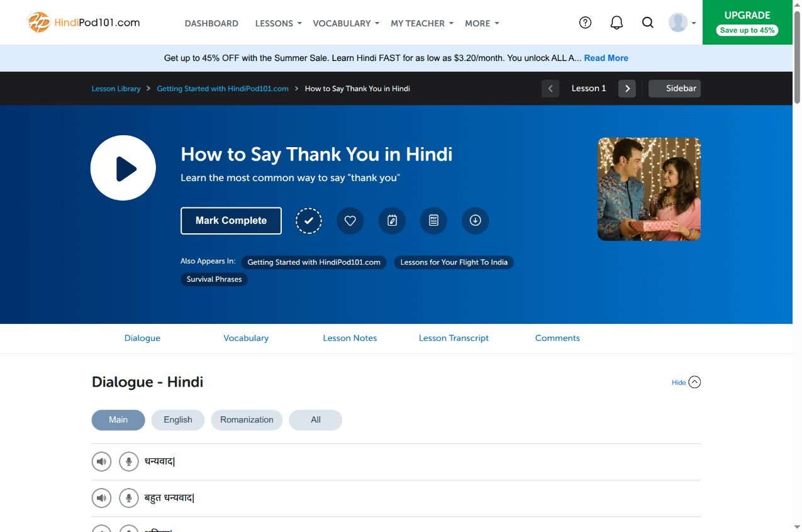Image resolution: width=802 pixels, height=532 pixels.
Task: Open Lesson Library breadcrumb link
Action: [116, 89]
